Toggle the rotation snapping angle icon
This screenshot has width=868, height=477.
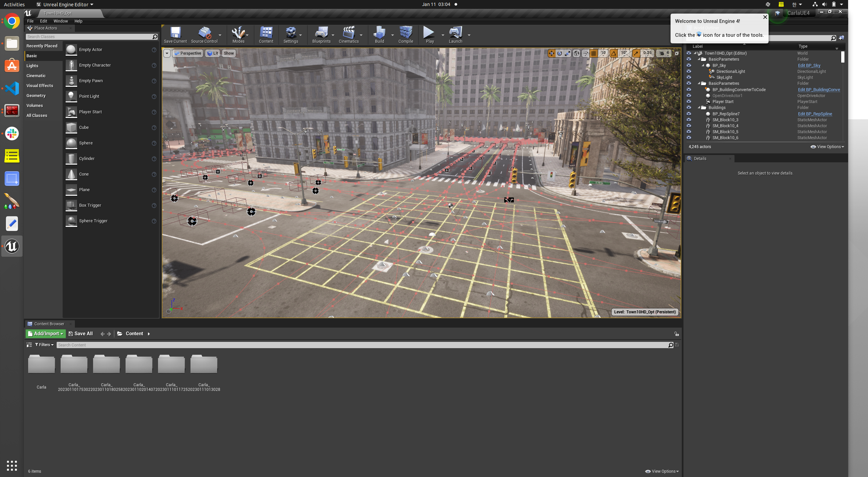coord(614,53)
